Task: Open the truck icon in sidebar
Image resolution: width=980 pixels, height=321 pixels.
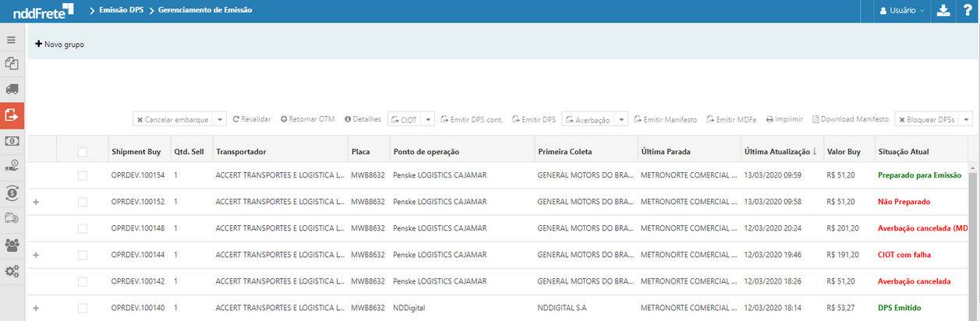Action: click(12, 90)
